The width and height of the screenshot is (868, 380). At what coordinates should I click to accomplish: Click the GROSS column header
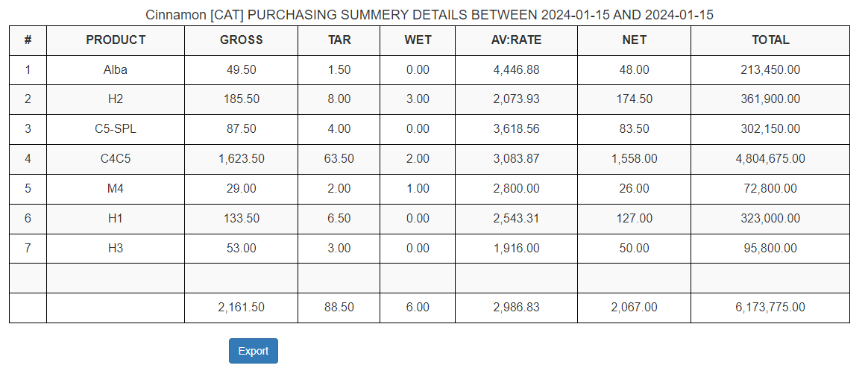pos(241,40)
